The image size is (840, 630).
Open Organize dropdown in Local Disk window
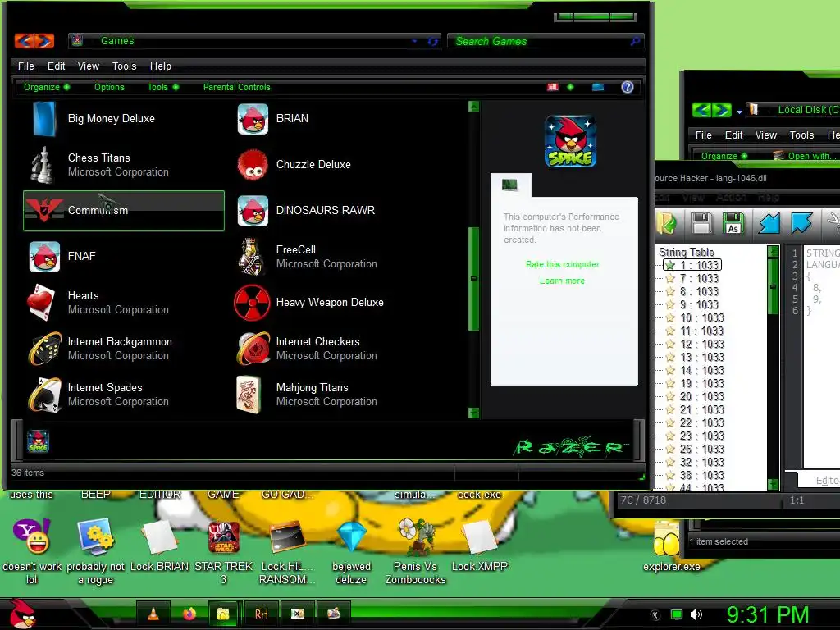[x=724, y=156]
